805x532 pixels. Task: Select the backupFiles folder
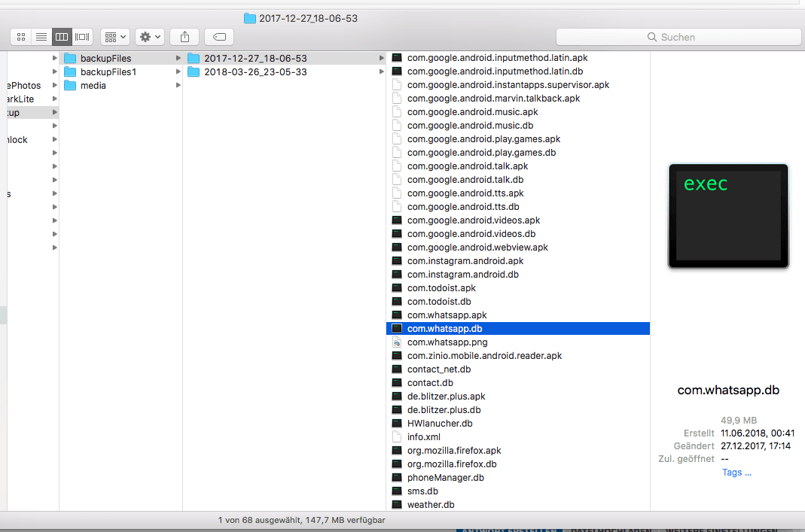tap(120, 59)
